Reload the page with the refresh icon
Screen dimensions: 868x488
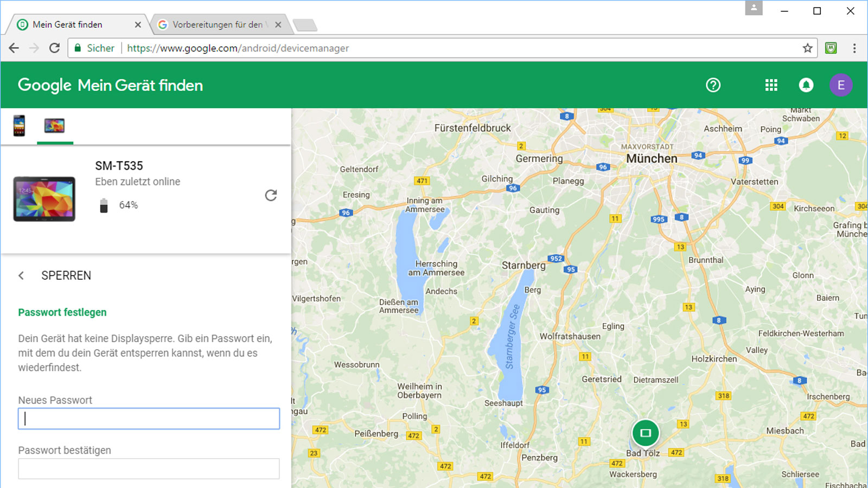tap(54, 48)
